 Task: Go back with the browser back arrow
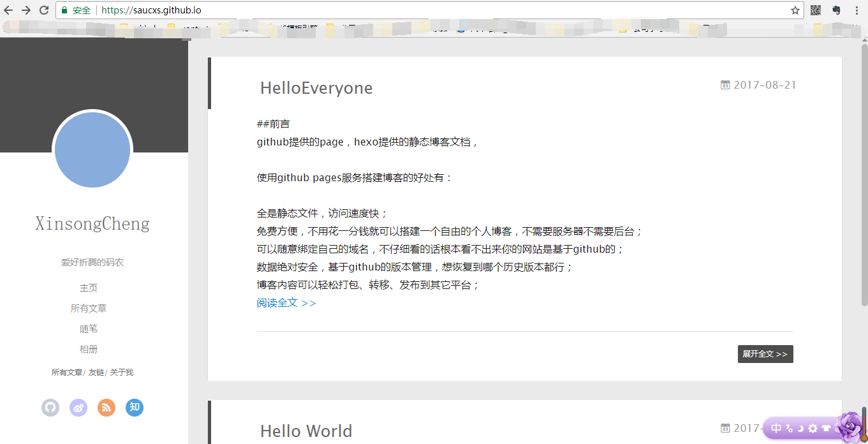pos(8,10)
